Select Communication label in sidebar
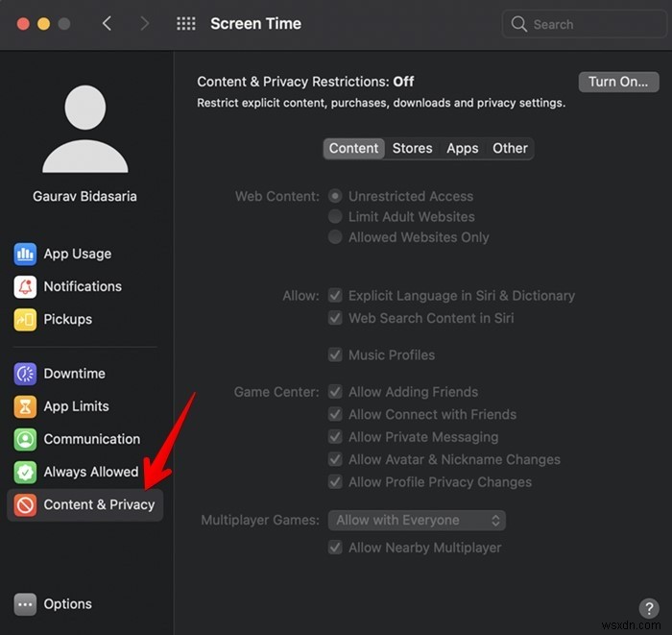672x635 pixels. point(92,439)
